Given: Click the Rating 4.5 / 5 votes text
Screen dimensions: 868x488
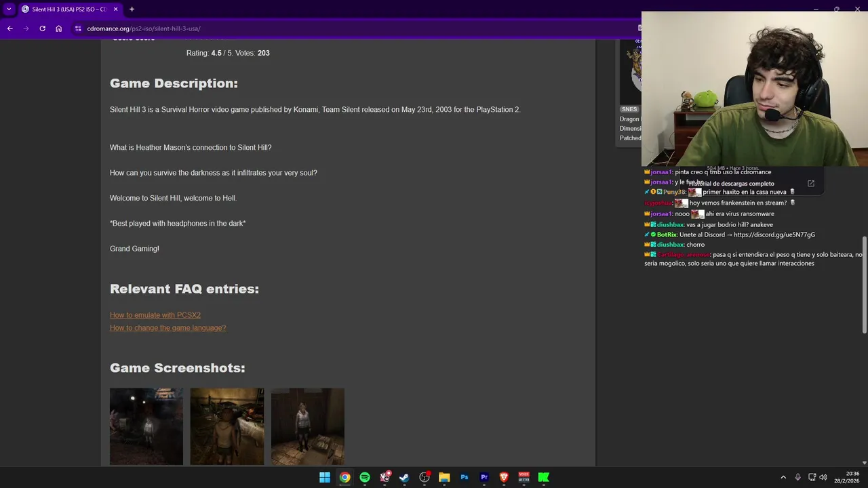Looking at the screenshot, I should pyautogui.click(x=228, y=53).
